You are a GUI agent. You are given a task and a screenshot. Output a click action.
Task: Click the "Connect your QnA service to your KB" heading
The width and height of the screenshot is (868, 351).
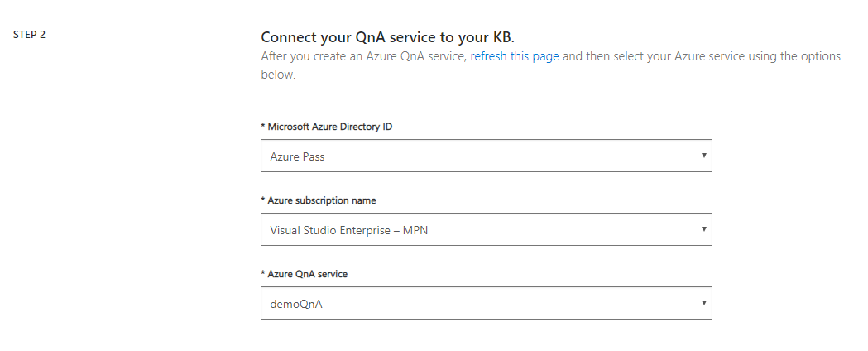point(387,37)
